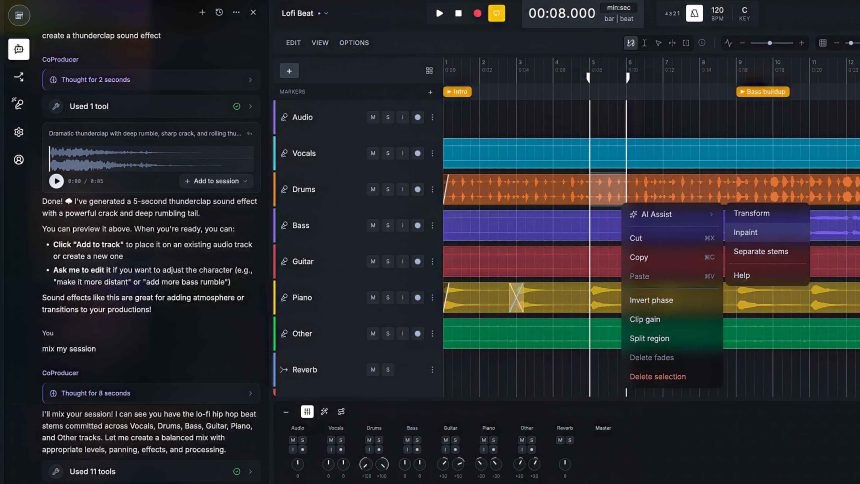
Task: Play the thunderclap audio preview
Action: click(x=56, y=181)
